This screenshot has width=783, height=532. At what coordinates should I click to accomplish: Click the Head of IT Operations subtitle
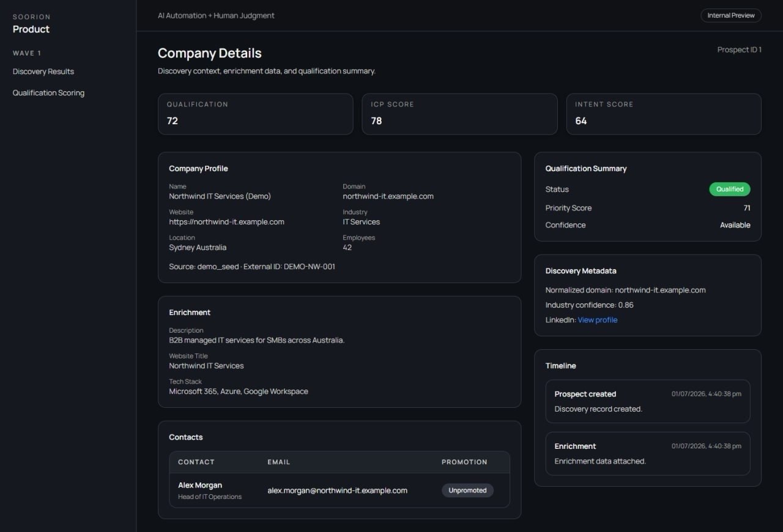210,497
